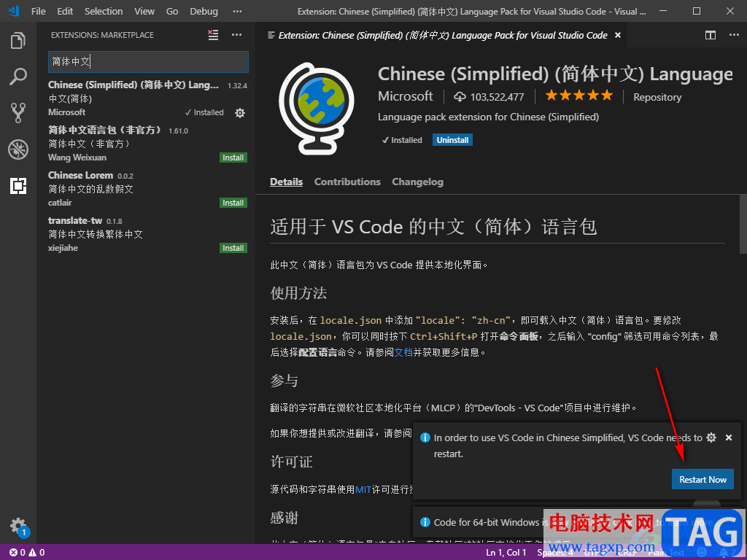
Task: Click the five-star rating
Action: (579, 96)
